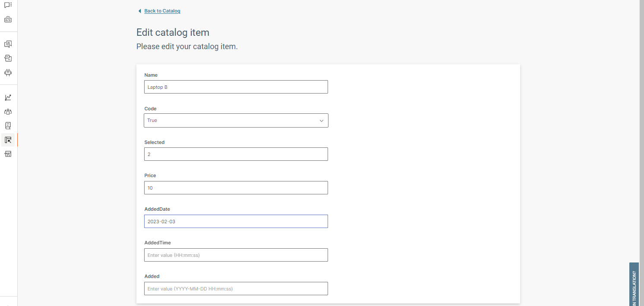Click the Price field showing 10

click(x=236, y=187)
